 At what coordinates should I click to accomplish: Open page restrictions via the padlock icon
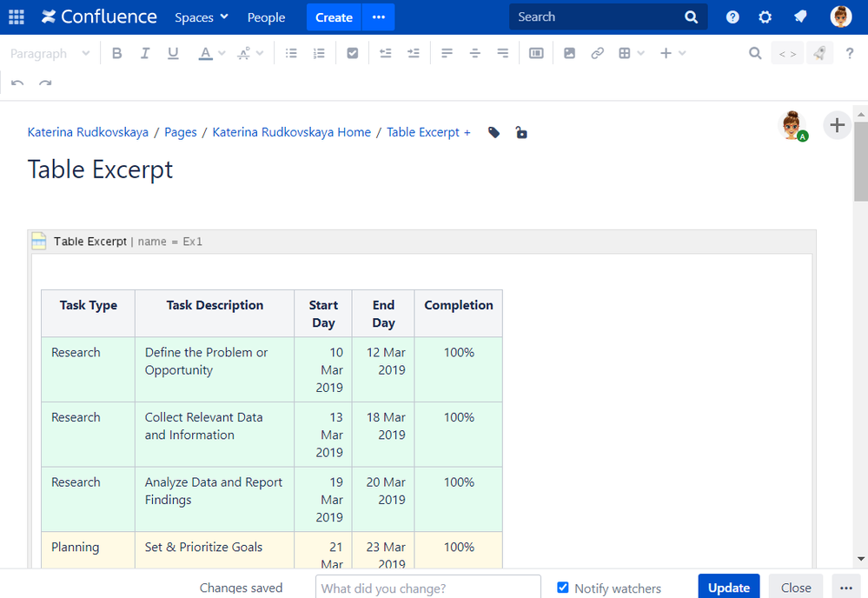(x=520, y=133)
